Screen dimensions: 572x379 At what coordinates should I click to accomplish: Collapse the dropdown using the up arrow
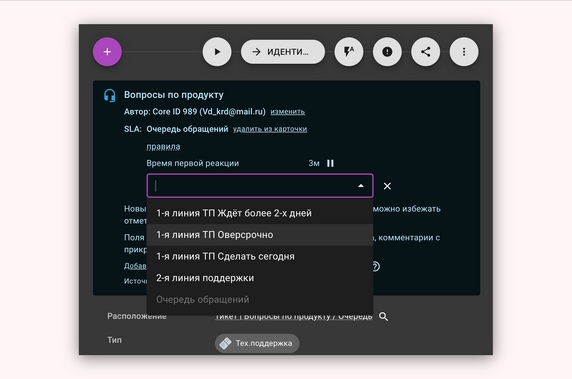[x=361, y=186]
